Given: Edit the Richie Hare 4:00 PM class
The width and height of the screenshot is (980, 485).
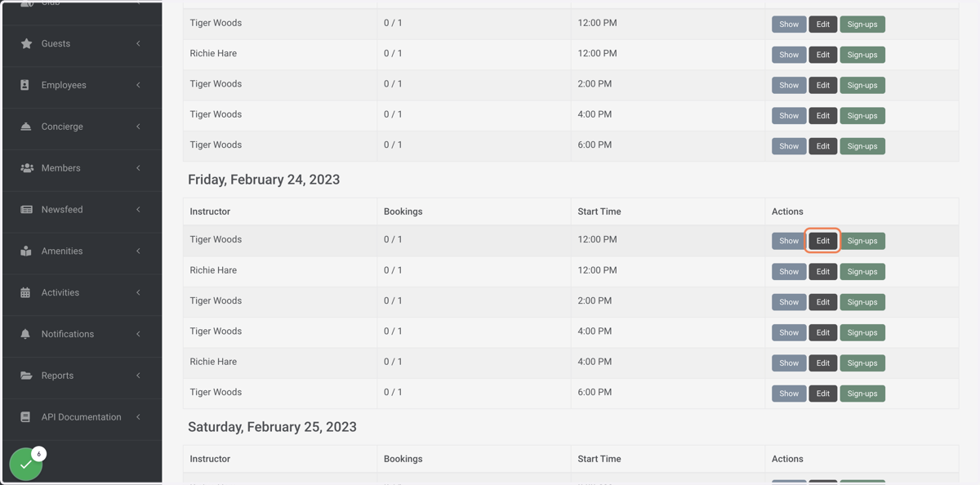Looking at the screenshot, I should coord(822,363).
